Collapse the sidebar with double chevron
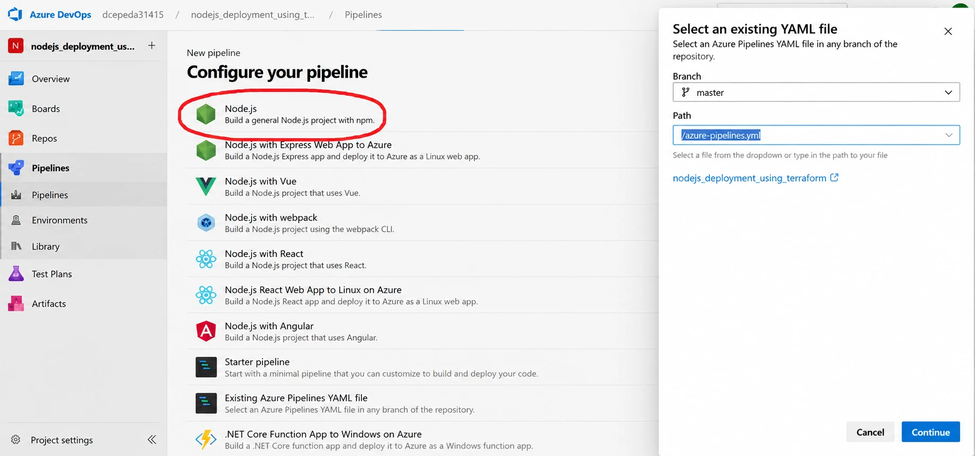Image resolution: width=975 pixels, height=456 pixels. pyautogui.click(x=152, y=440)
